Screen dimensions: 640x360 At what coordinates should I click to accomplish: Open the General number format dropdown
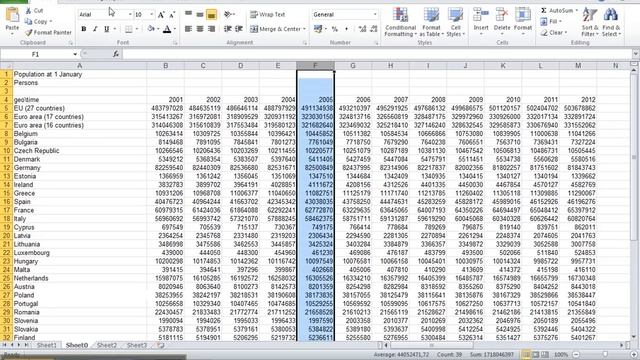click(375, 15)
